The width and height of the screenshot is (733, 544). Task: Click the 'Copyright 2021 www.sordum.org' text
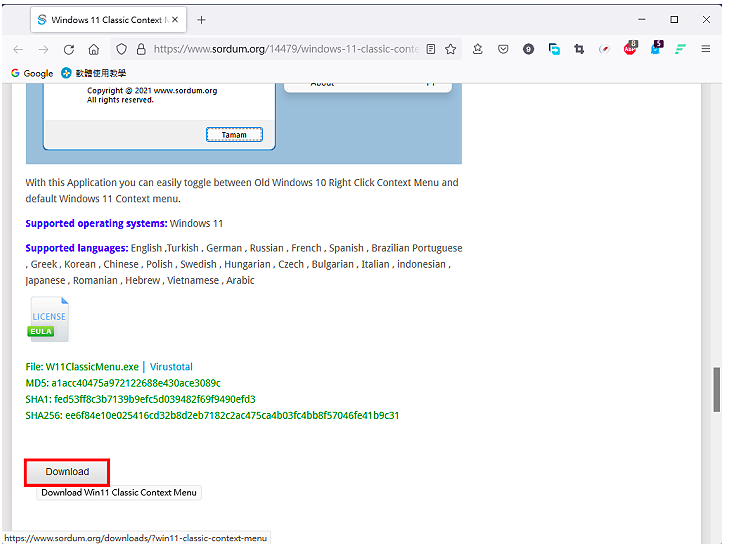[x=152, y=91]
